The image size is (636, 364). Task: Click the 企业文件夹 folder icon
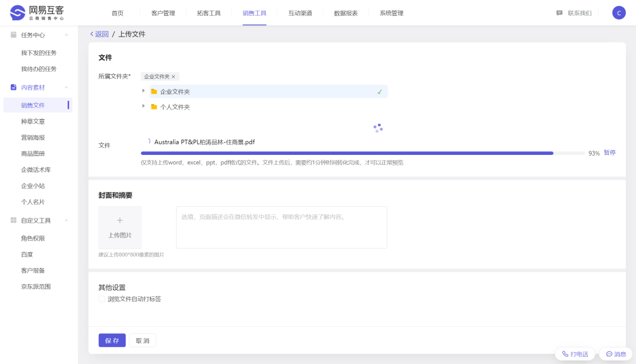point(153,91)
